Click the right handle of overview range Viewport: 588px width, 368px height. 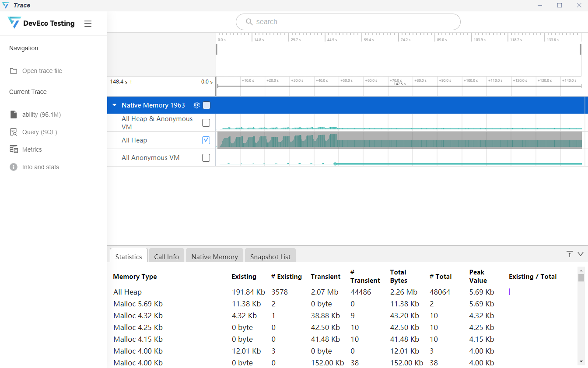click(581, 49)
